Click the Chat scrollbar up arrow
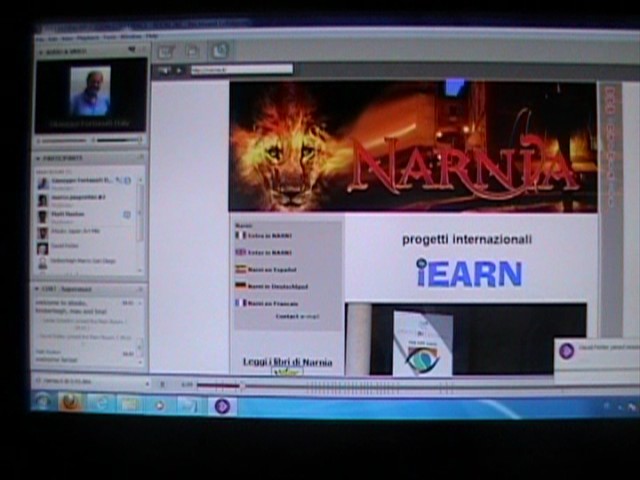Viewport: 640px width, 480px height. coord(140,303)
